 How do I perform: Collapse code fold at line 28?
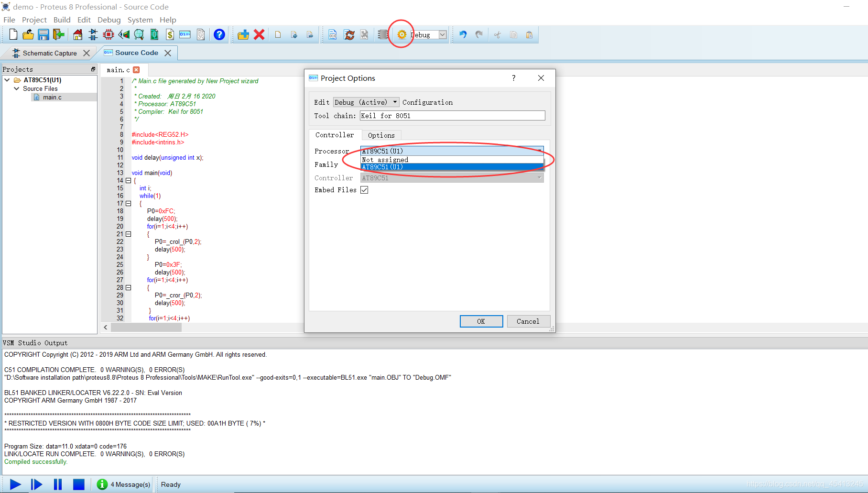pyautogui.click(x=128, y=288)
